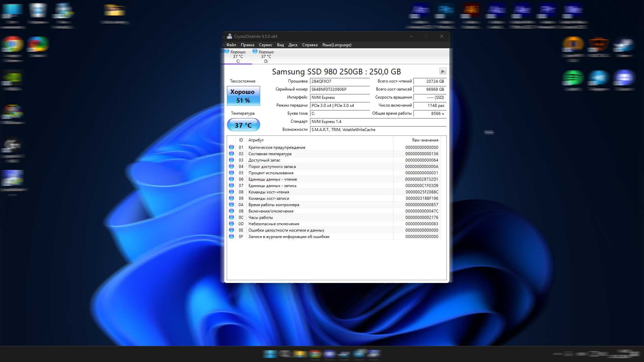This screenshot has height=362, width=644.
Task: Maximize the CrystalDiskInfo window
Action: point(426,36)
